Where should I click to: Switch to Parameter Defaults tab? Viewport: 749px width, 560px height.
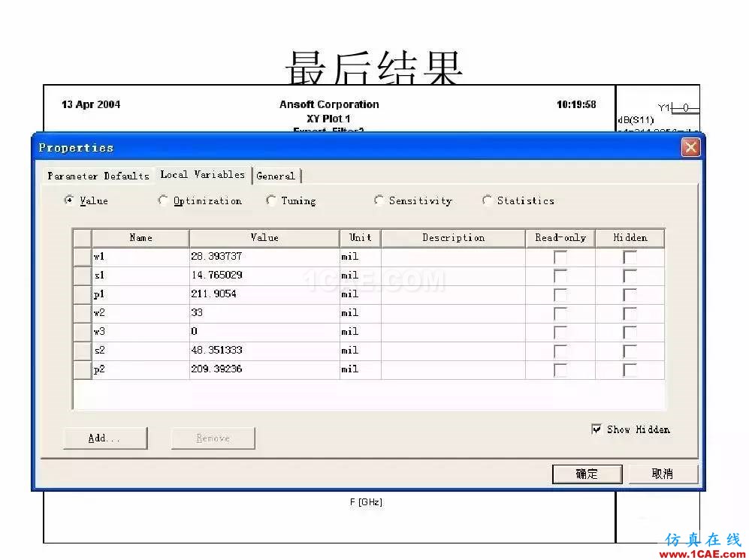click(x=98, y=176)
